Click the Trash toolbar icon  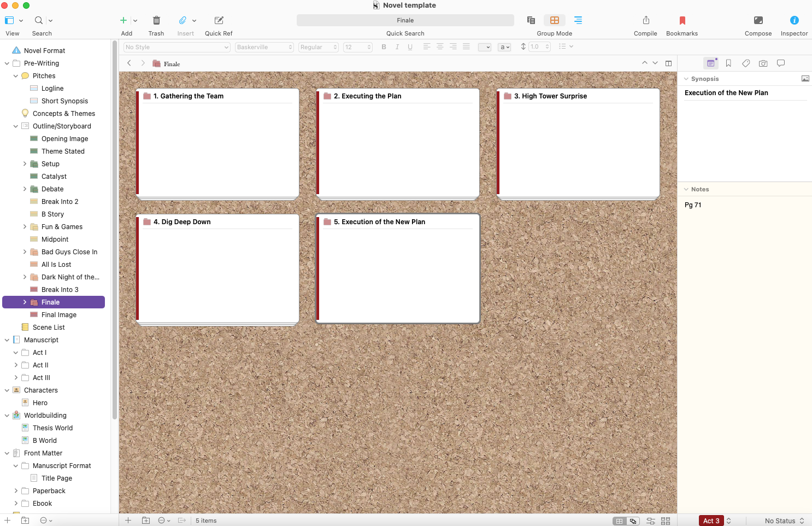click(156, 20)
